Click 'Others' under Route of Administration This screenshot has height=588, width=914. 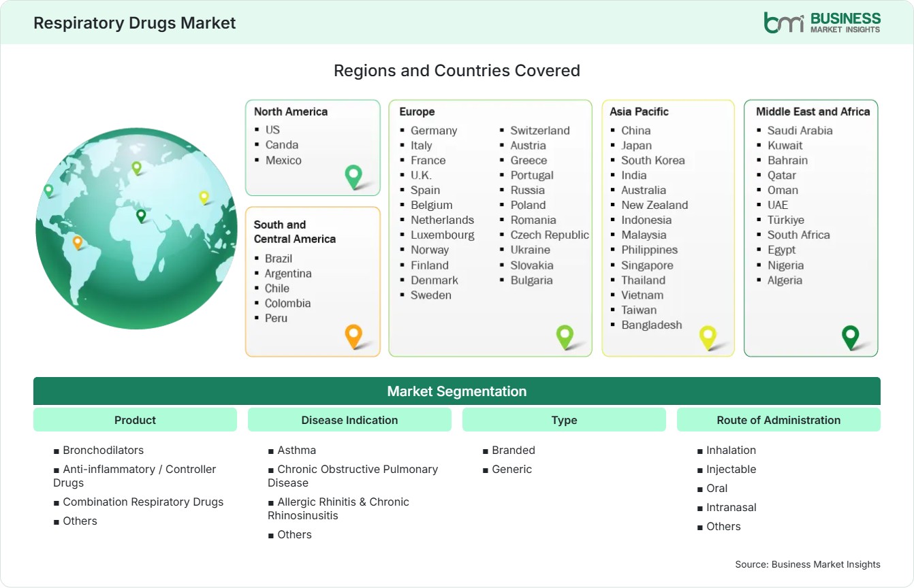724,526
